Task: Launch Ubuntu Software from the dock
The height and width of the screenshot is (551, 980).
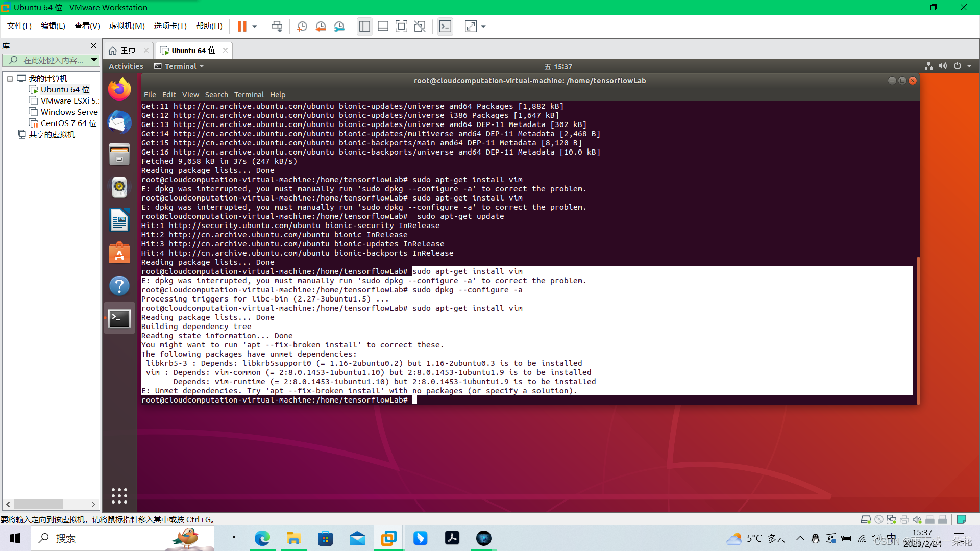Action: point(119,253)
